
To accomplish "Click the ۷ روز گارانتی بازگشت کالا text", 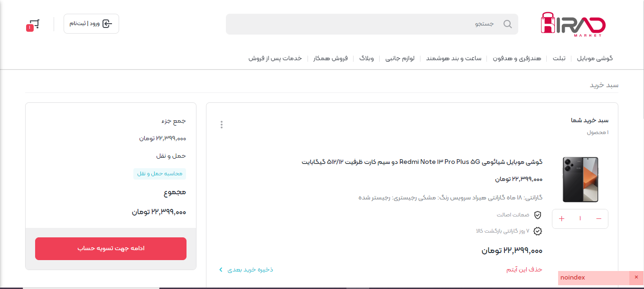I will (503, 231).
